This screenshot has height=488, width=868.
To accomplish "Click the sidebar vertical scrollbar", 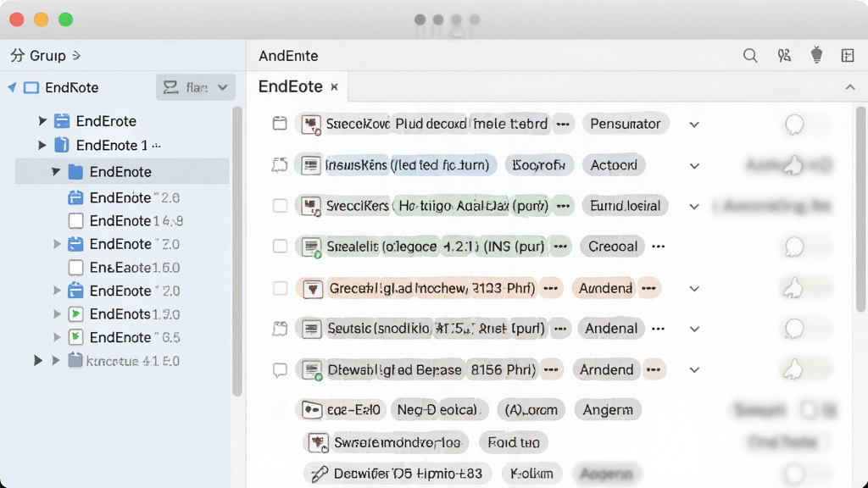I will point(237,252).
